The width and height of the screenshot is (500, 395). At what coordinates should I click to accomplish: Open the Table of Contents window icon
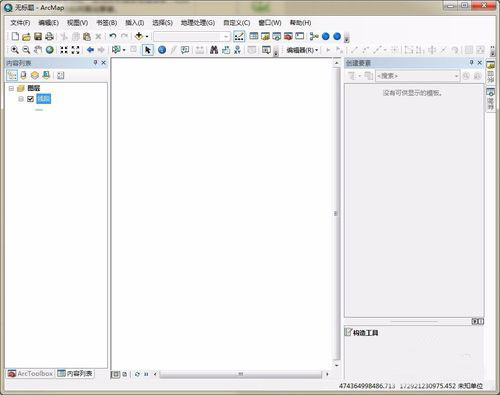(x=254, y=36)
